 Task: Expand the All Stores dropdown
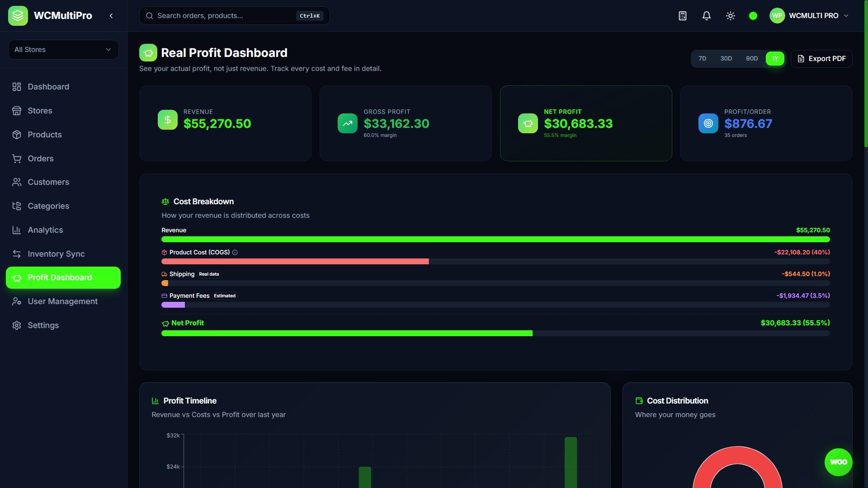[x=63, y=50]
